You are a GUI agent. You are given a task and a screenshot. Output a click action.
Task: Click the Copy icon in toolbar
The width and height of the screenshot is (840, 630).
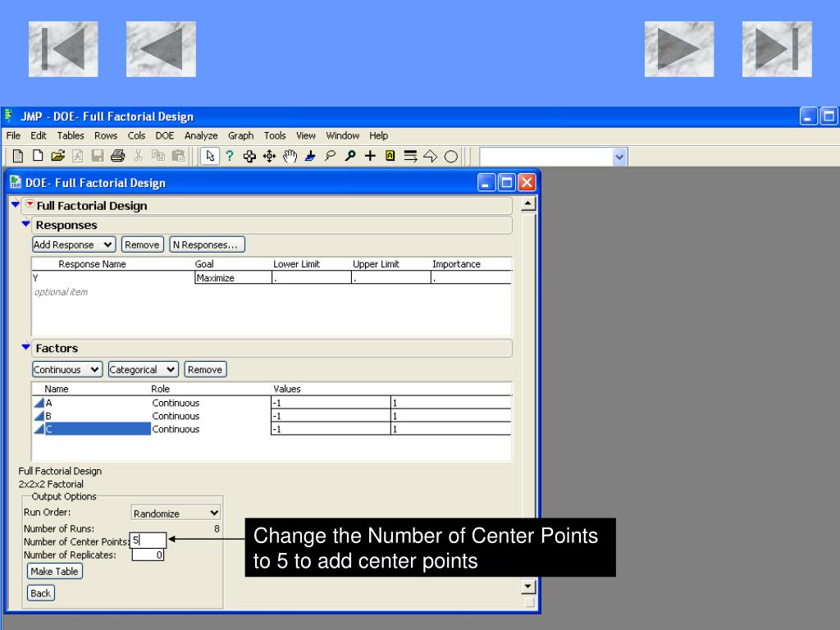click(x=158, y=156)
